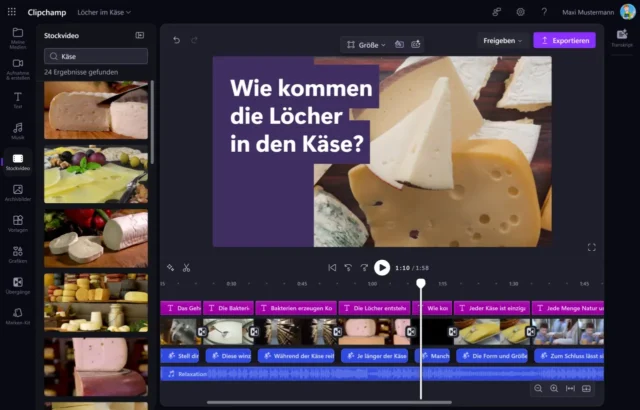Select text clip 'Jeder Käse ist einzig'
The height and width of the screenshot is (410, 640).
492,308
